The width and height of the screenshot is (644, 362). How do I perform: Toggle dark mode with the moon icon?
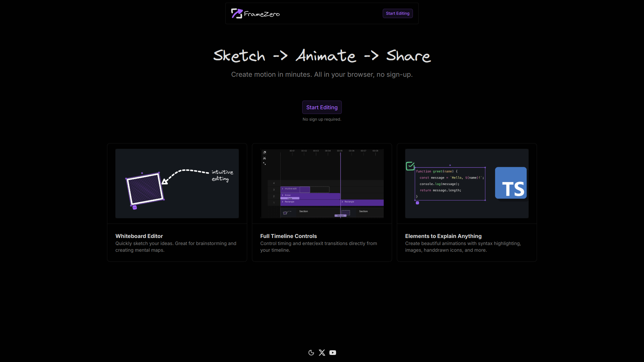(311, 352)
